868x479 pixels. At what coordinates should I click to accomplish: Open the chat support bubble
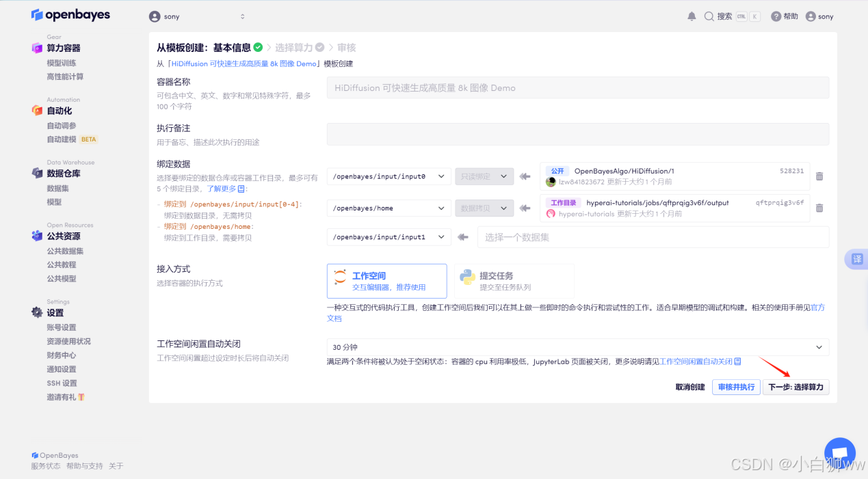(x=840, y=453)
